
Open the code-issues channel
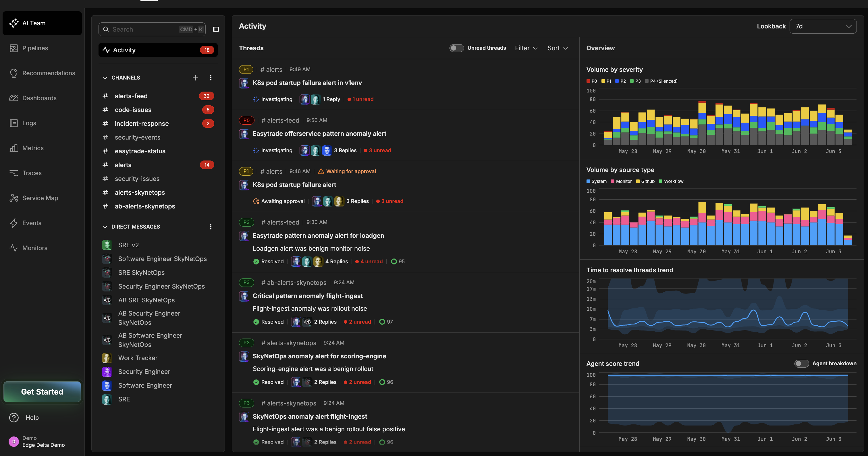pyautogui.click(x=158, y=110)
